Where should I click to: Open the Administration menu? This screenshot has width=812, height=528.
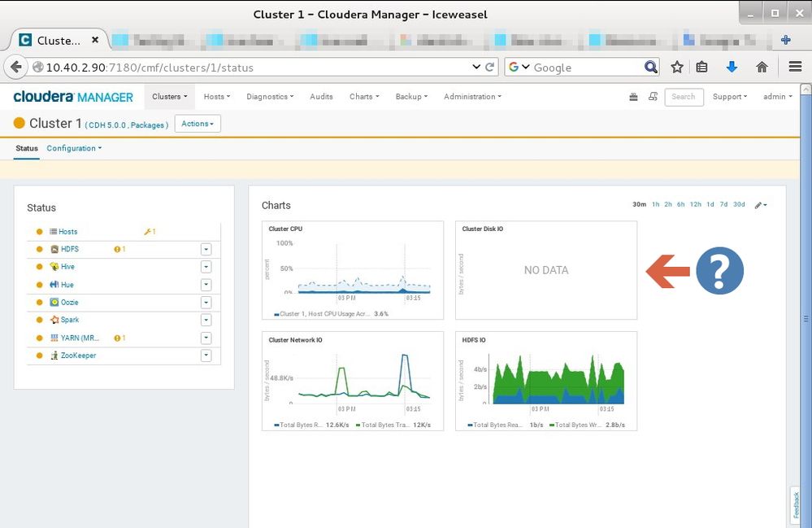pyautogui.click(x=471, y=97)
